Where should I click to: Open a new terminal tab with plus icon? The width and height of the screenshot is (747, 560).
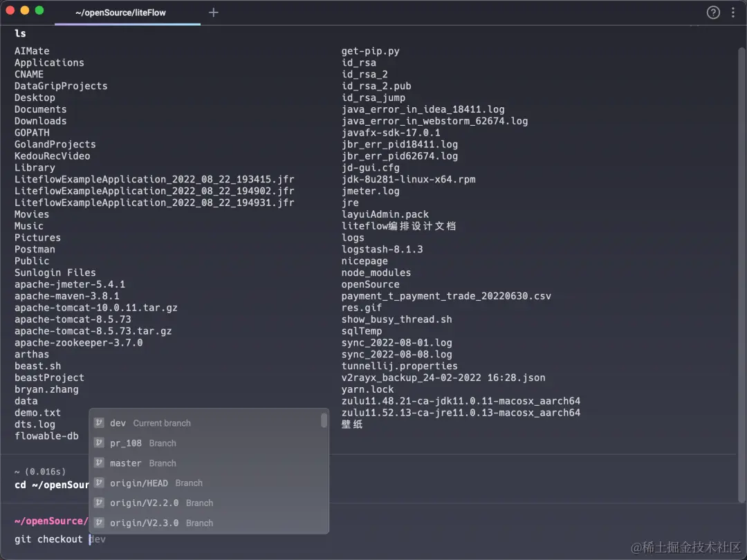pos(214,12)
